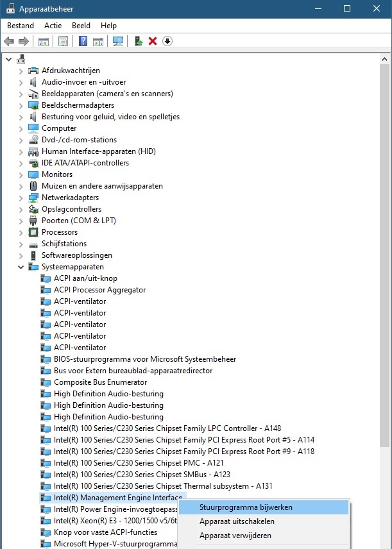Expand Schijfstations category
This screenshot has height=549, width=392.
[21, 244]
